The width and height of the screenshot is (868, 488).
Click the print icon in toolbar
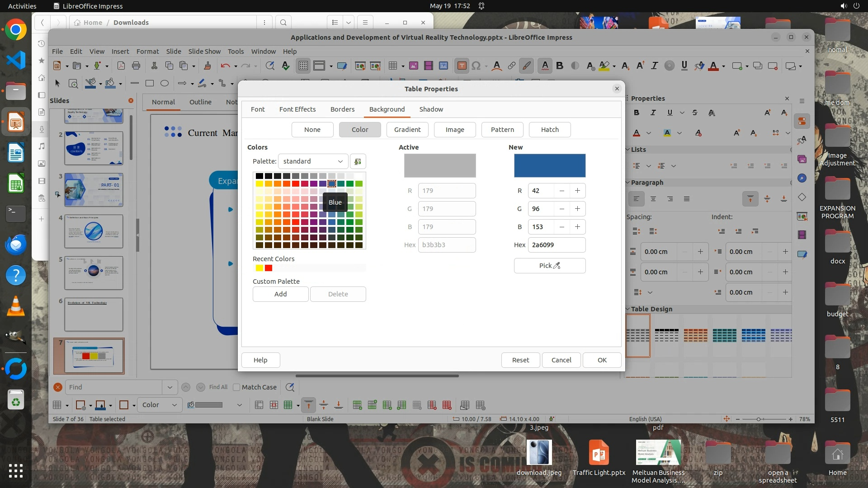pos(136,66)
